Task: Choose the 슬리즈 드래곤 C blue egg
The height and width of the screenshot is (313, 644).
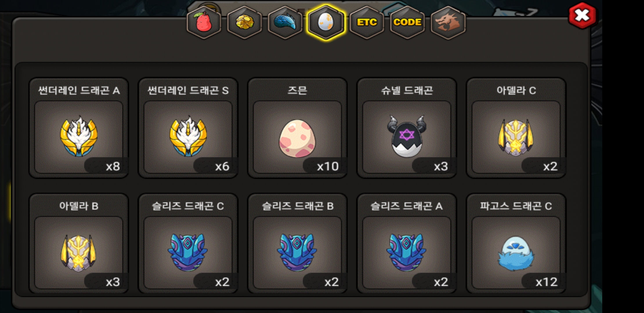Action: [x=188, y=243]
